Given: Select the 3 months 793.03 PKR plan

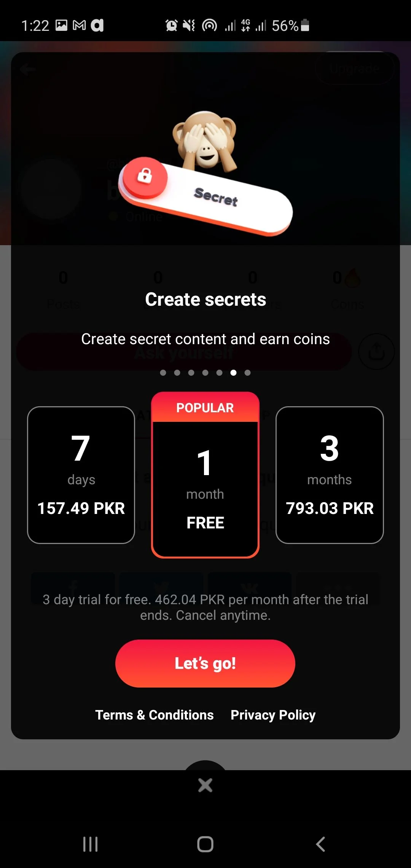Looking at the screenshot, I should [x=330, y=475].
